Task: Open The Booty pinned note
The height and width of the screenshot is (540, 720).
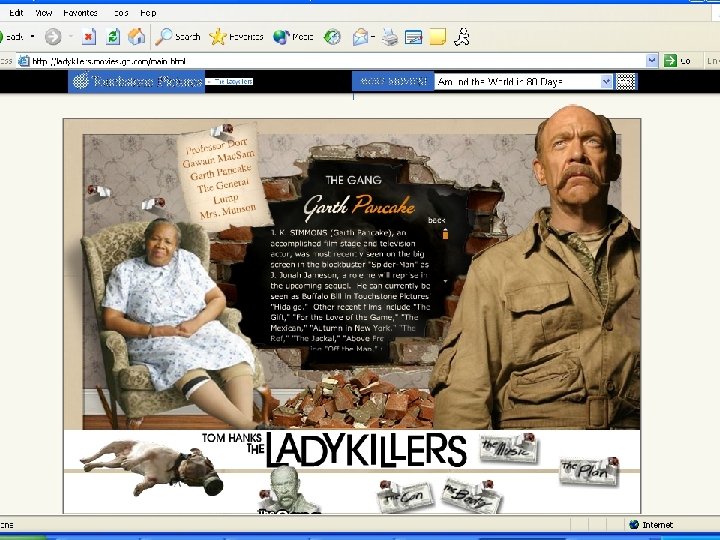Action: click(472, 496)
